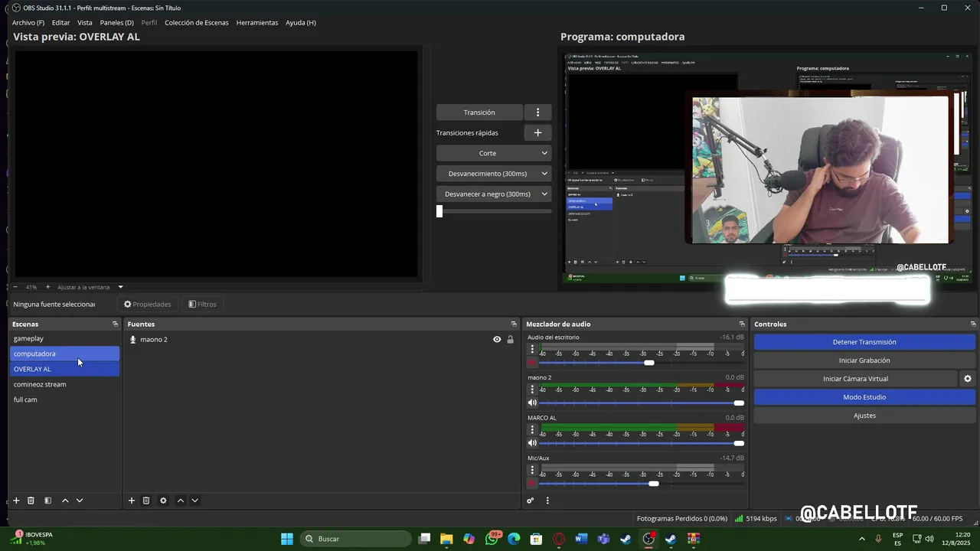Screen dimensions: 980x551
Task: Open WhatsApp from the taskbar
Action: 492,539
